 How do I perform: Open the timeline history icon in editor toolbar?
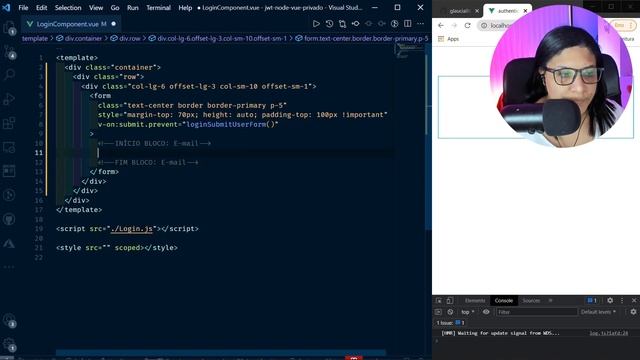coord(329,24)
